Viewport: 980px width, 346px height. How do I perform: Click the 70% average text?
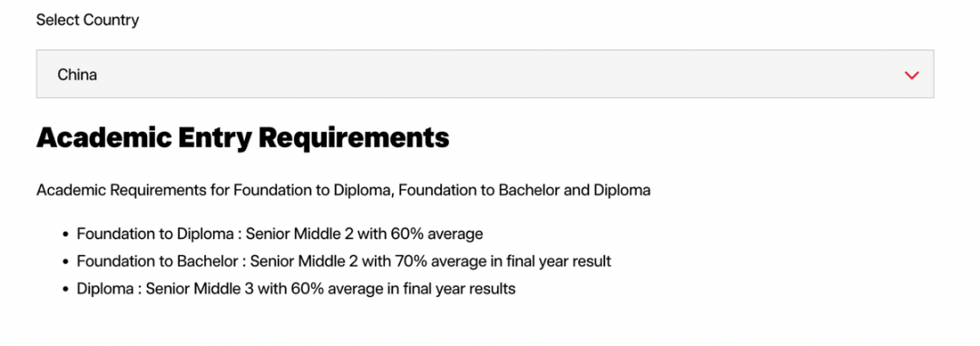click(x=441, y=261)
